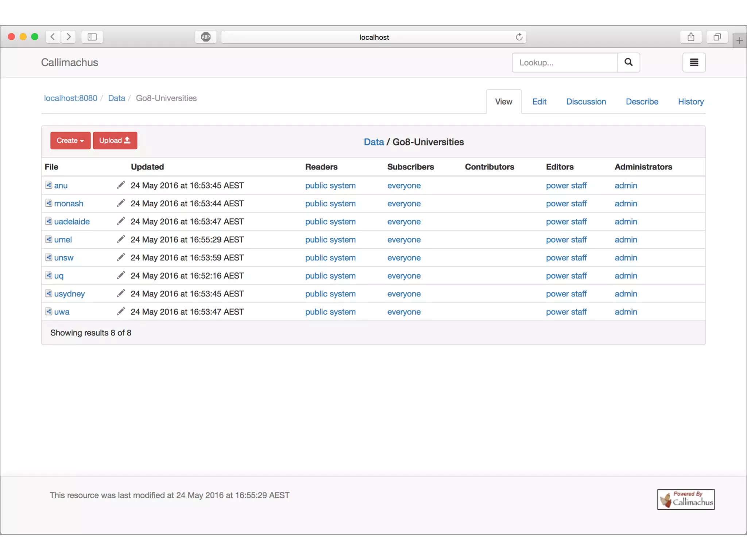Open the History tab
Screen dimensions: 747x560
click(x=690, y=102)
